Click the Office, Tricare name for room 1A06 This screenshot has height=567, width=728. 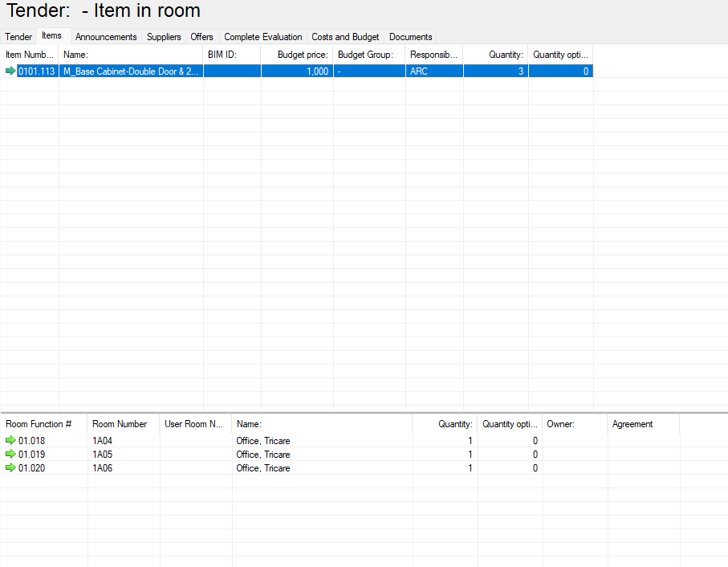[262, 468]
